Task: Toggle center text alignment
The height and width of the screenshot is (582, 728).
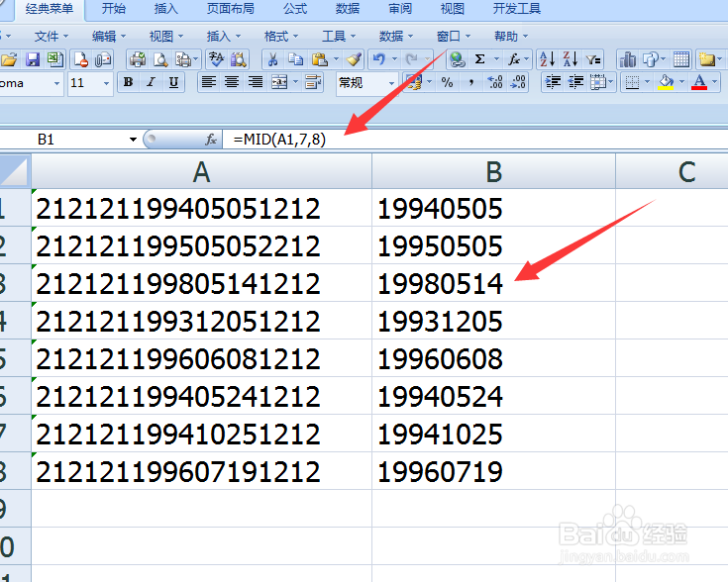Action: coord(232,82)
